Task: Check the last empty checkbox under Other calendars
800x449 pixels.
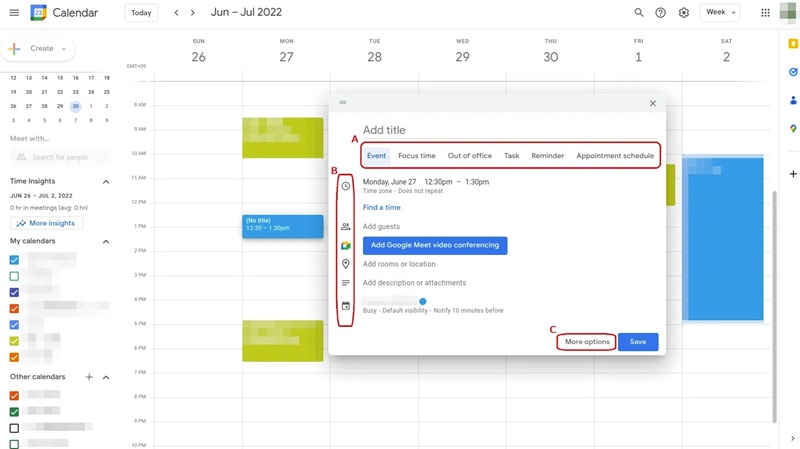Action: [14, 444]
